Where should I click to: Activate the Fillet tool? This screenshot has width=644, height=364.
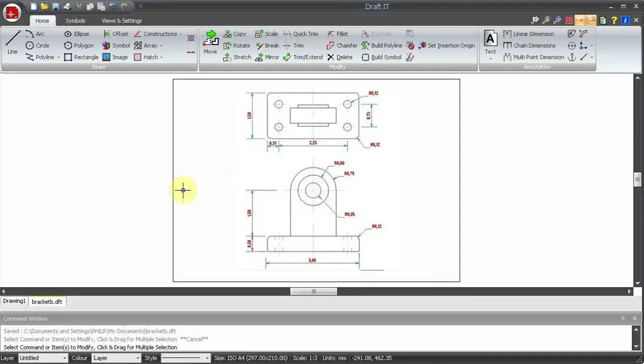tap(337, 34)
